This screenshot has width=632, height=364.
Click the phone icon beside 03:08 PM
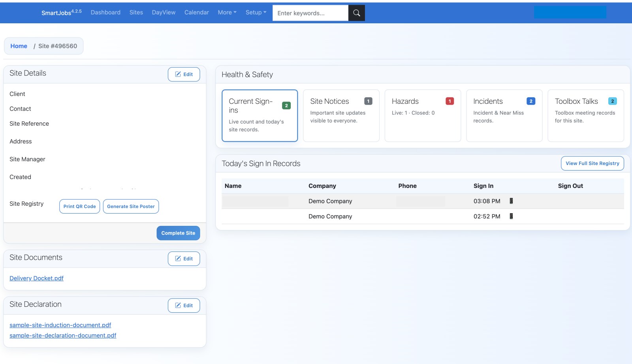coord(511,201)
